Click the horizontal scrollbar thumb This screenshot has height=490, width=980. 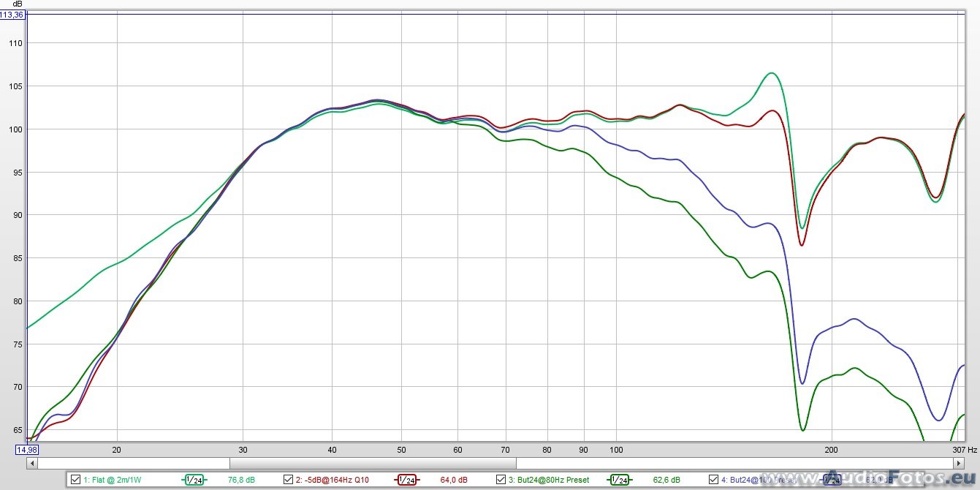(373, 463)
